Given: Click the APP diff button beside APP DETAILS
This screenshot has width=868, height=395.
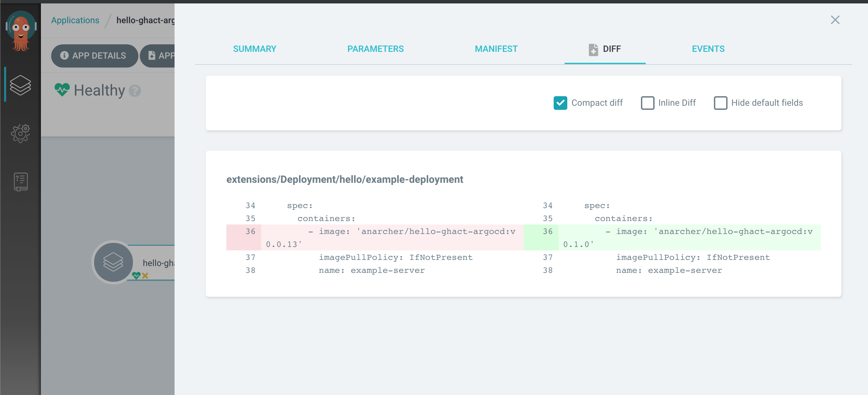Looking at the screenshot, I should (157, 56).
